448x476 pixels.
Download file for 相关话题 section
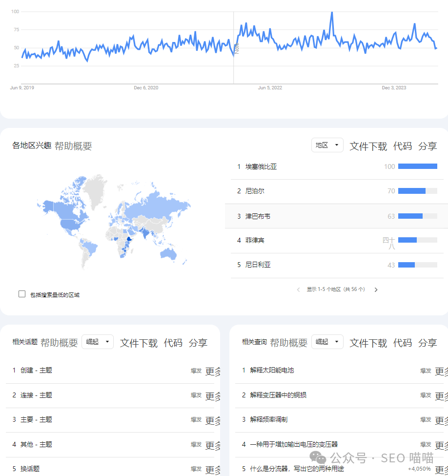click(x=139, y=343)
